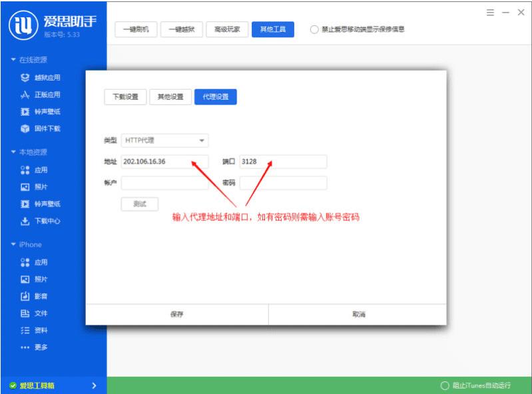
Task: Toggle 阻止iTunes自动运行 radio button
Action: (x=445, y=385)
